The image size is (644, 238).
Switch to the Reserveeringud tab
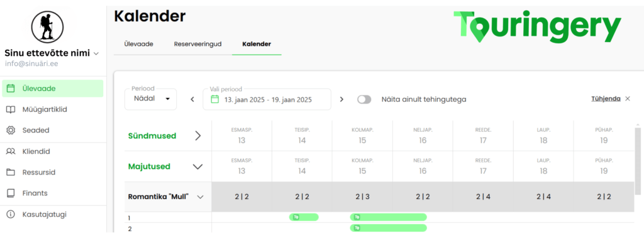(197, 44)
